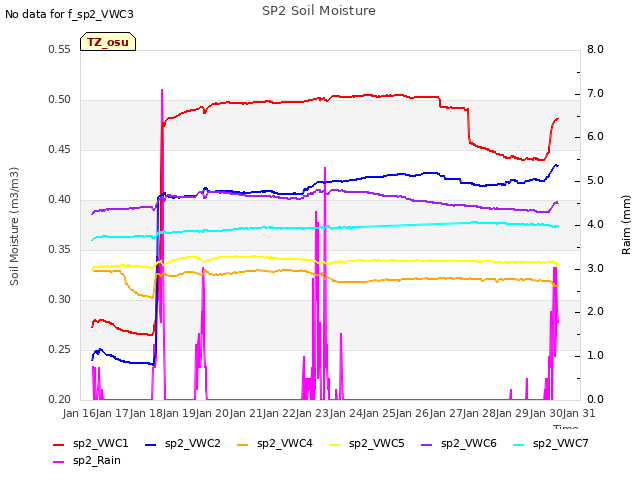Click the Jan 16 x-axis tick label
Screen dimensions: 640x480
(80, 413)
